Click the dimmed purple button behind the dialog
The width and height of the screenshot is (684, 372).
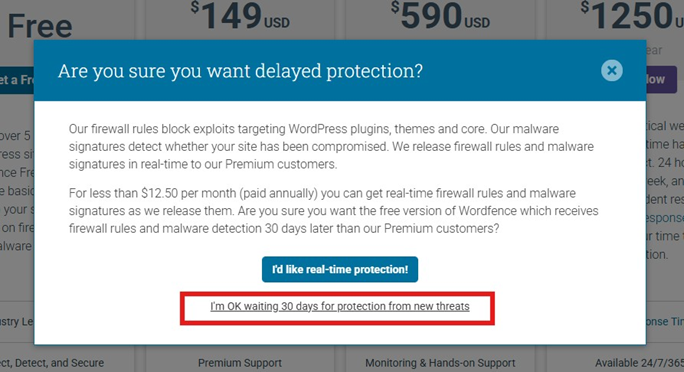point(661,79)
